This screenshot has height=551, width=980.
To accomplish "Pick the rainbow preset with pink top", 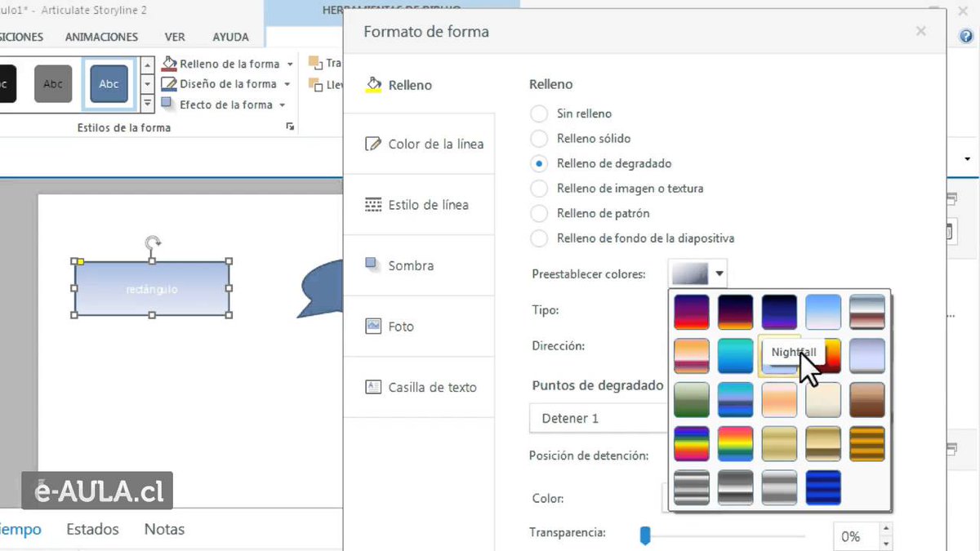I will (736, 444).
